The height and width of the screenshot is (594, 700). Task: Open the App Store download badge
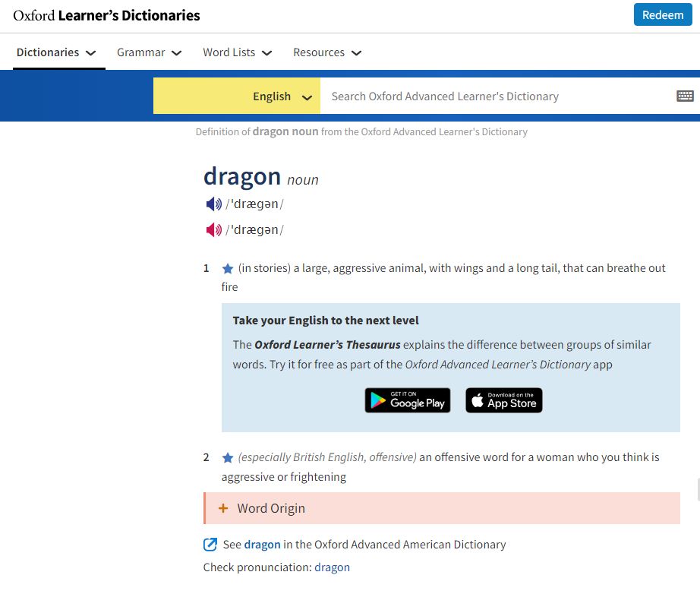point(504,400)
